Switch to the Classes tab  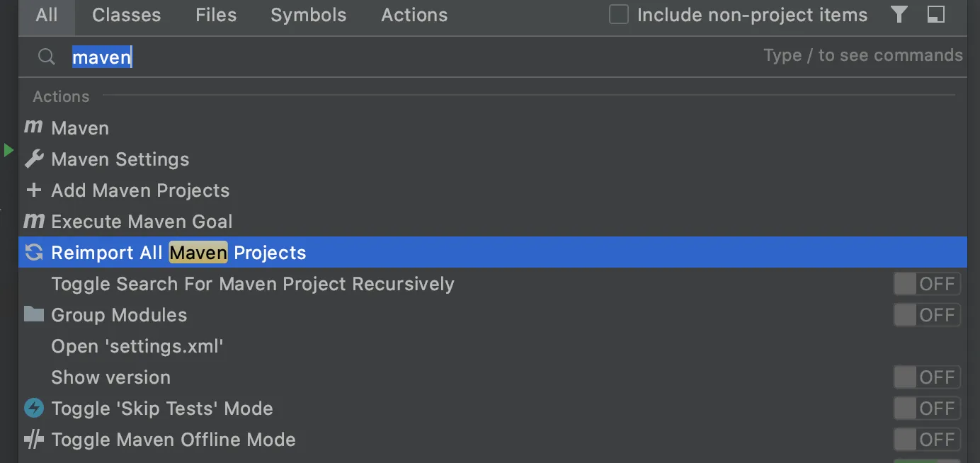[127, 16]
